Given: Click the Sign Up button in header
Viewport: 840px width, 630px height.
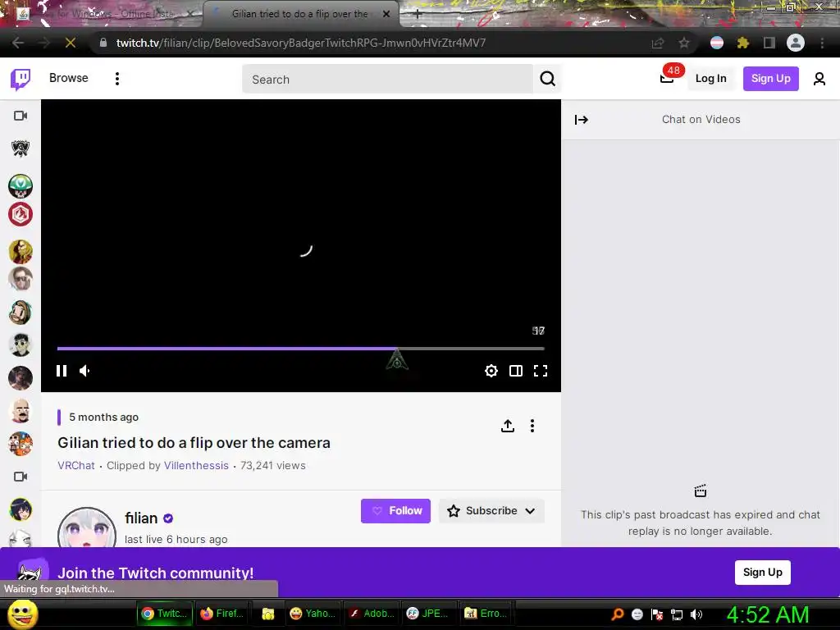Looking at the screenshot, I should click(x=770, y=79).
